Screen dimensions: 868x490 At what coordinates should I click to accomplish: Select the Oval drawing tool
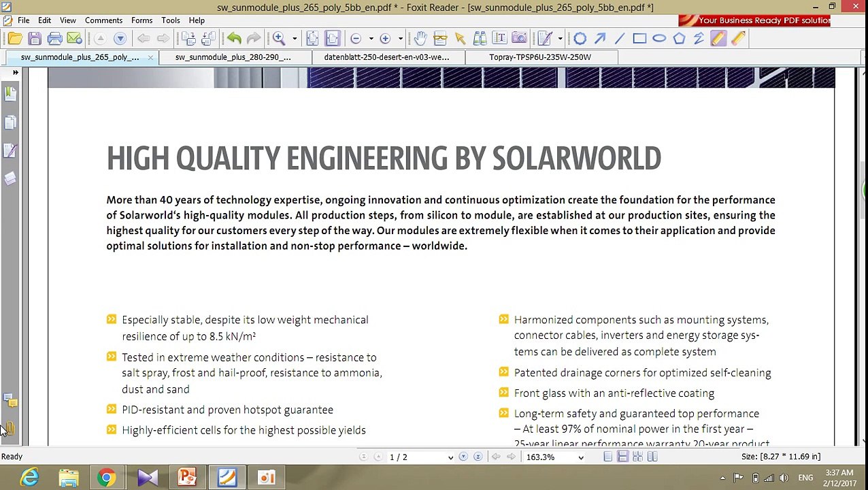coord(659,39)
